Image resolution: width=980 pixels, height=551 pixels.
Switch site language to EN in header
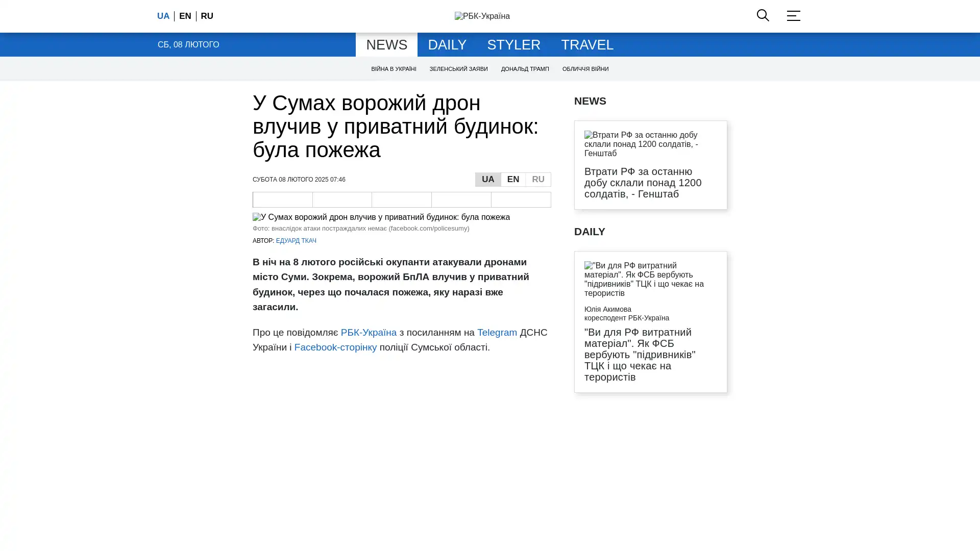tap(185, 16)
